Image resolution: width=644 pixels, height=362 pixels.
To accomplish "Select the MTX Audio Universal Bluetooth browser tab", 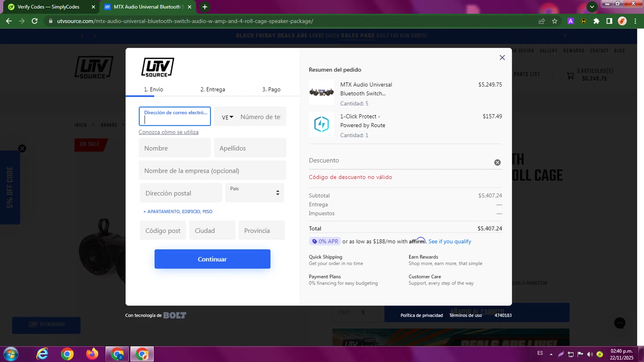I will coord(148,7).
